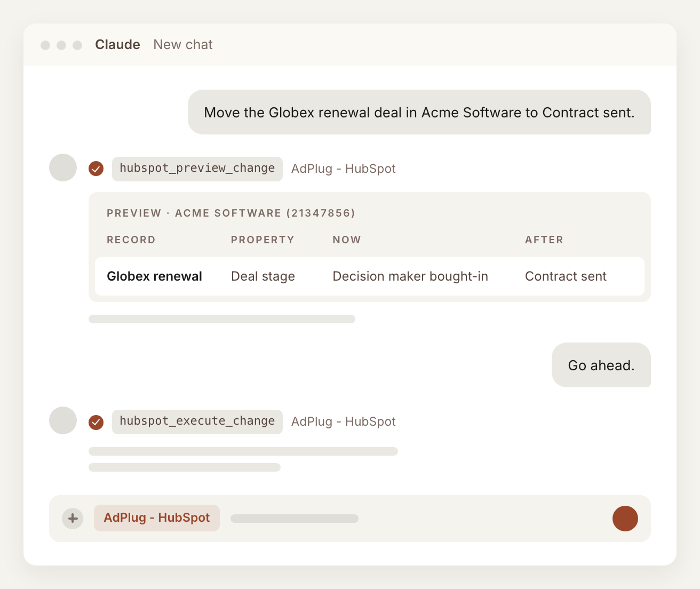Click the Claude app name in title bar
Screen dimensions: 700x589
pyautogui.click(x=117, y=45)
